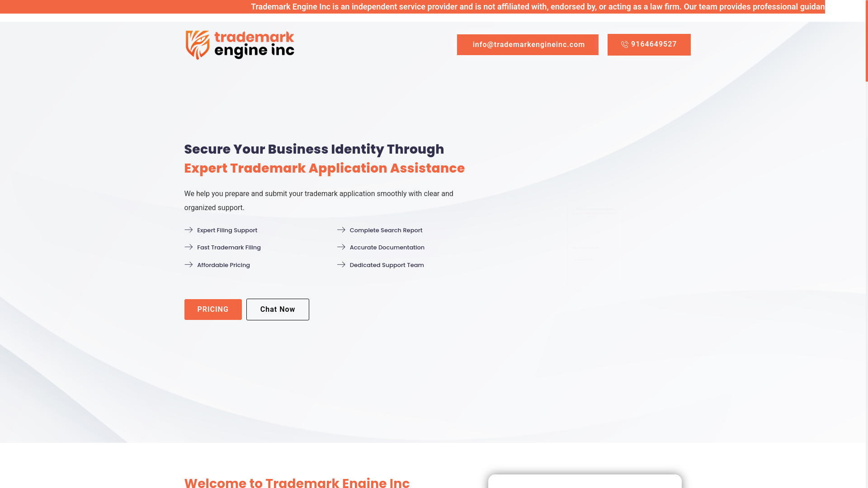Click the 'Expert Trademark Application Assistance' heading
The width and height of the screenshot is (868, 488).
pyautogui.click(x=325, y=168)
